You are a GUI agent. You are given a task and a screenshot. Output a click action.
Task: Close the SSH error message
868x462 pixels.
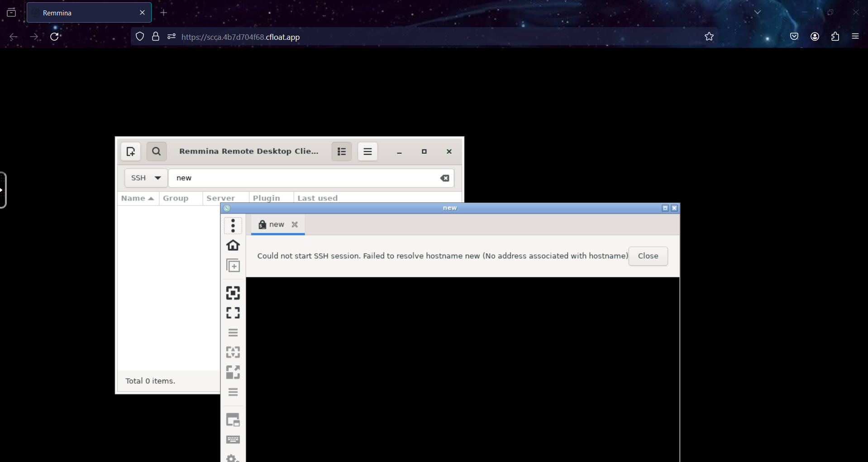(648, 256)
